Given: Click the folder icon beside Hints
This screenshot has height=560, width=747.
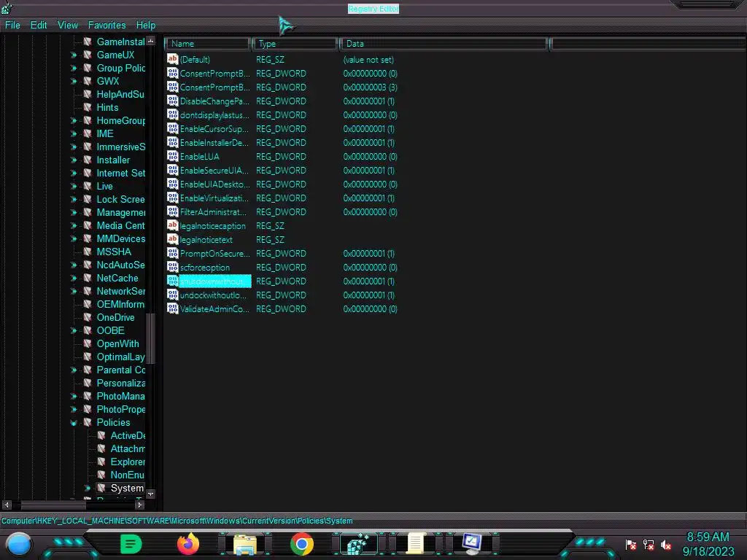Looking at the screenshot, I should [x=88, y=107].
